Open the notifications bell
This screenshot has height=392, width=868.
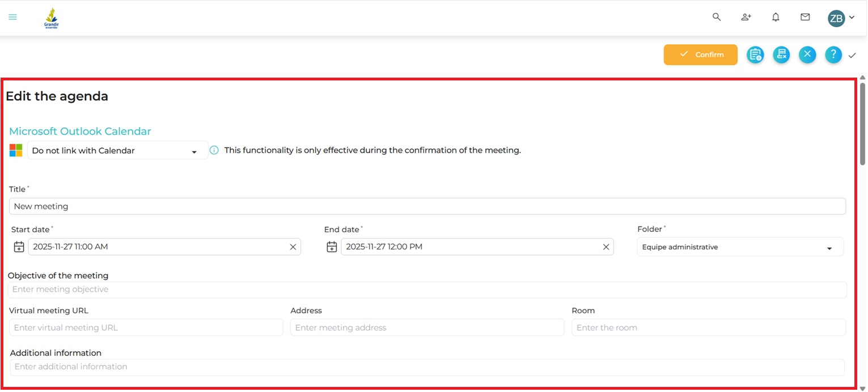click(x=776, y=17)
